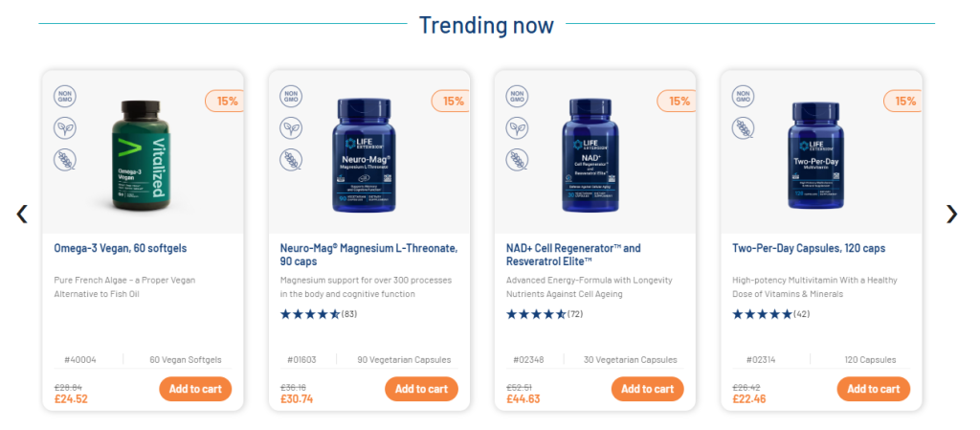Add Omega-3 Vegan softgels to cart
Screen dimensions: 980x430
click(195, 389)
